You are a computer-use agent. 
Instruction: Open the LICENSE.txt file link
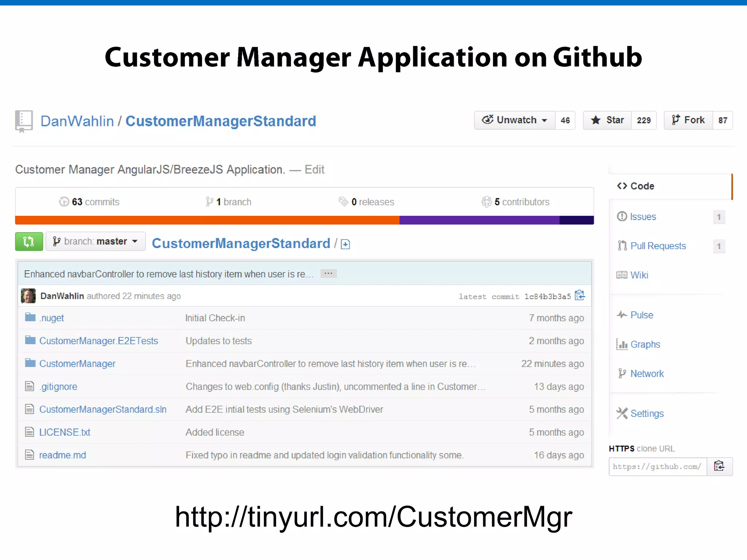[65, 432]
